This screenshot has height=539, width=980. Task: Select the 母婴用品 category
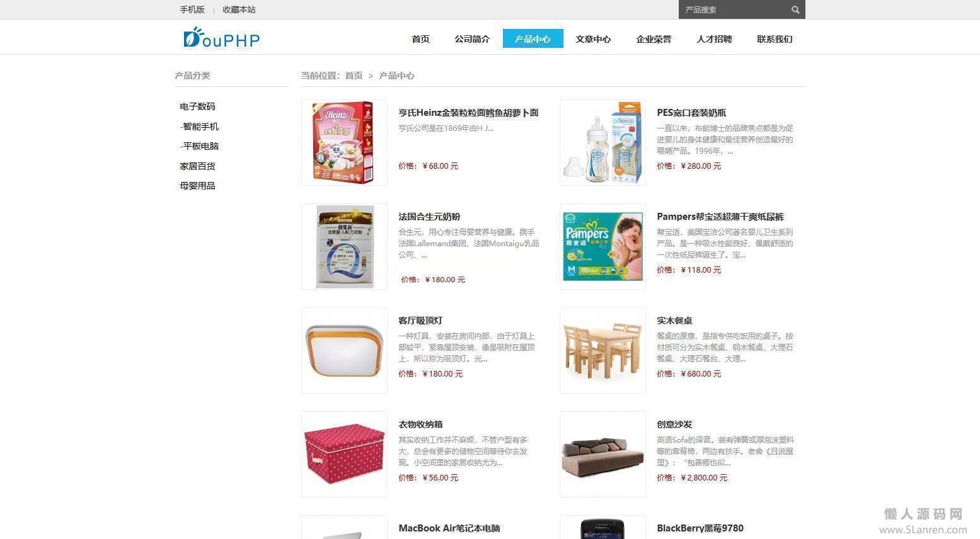tap(197, 186)
